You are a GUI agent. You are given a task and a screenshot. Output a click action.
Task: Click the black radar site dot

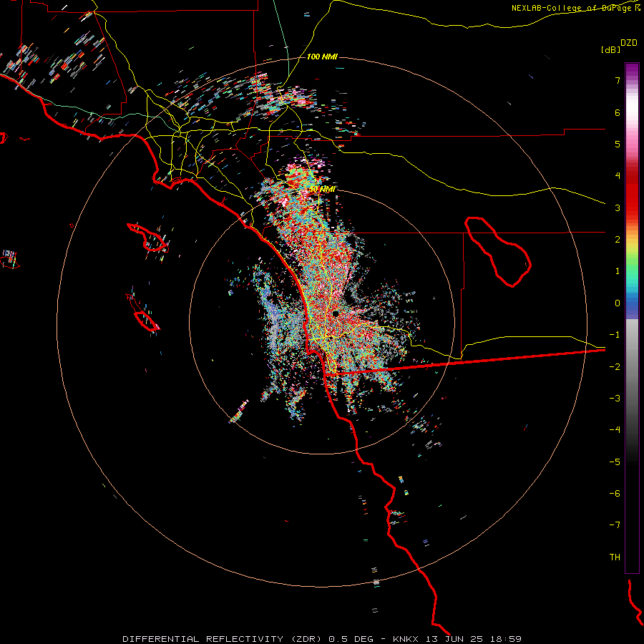(x=336, y=313)
